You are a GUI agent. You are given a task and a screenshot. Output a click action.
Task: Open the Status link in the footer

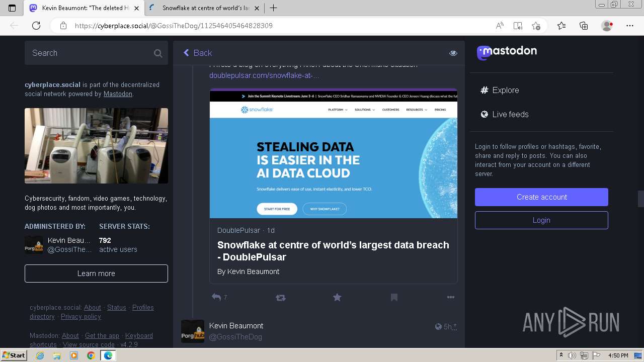coord(117,308)
